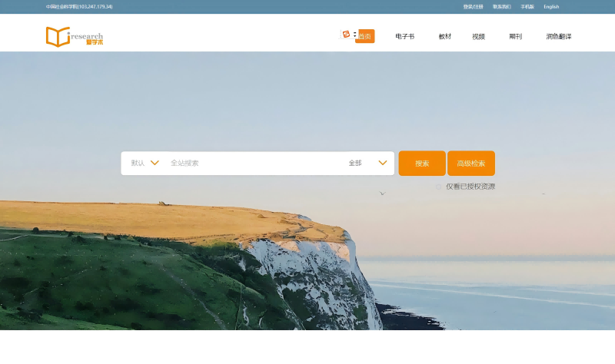
Task: Select the 教材 navigation item
Action: (445, 36)
